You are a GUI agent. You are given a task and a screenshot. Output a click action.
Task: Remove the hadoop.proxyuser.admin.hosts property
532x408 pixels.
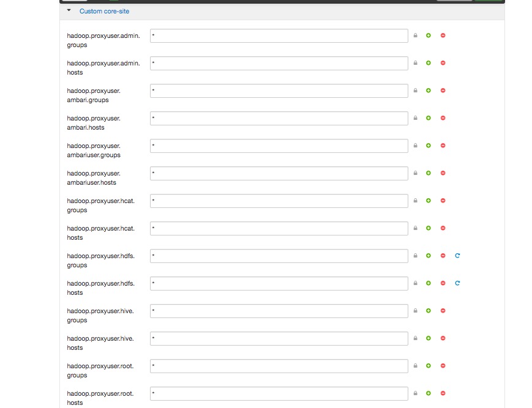coord(443,63)
